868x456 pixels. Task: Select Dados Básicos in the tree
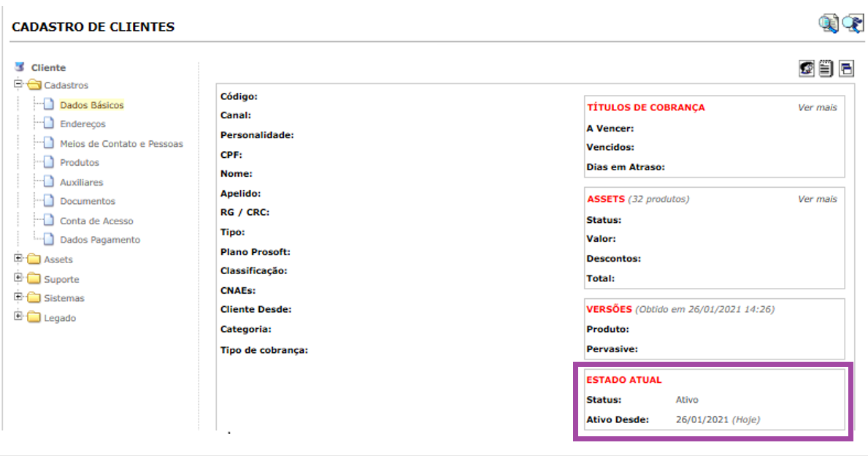[x=91, y=105]
